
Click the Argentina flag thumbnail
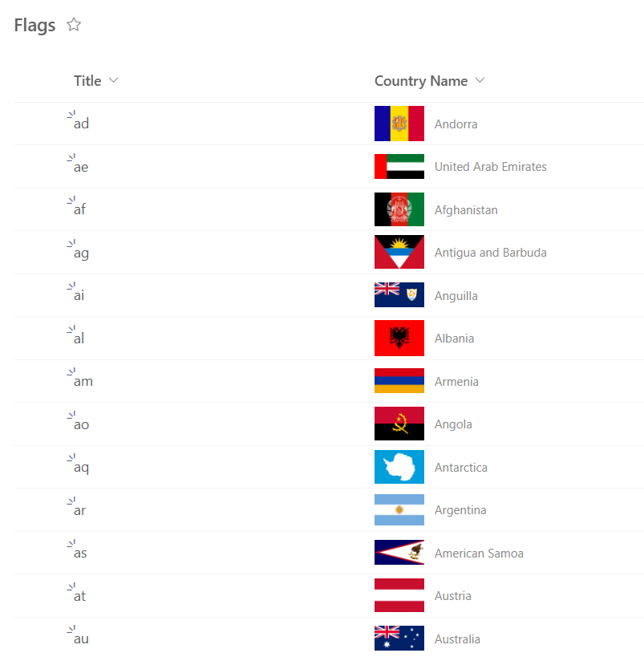pyautogui.click(x=399, y=509)
